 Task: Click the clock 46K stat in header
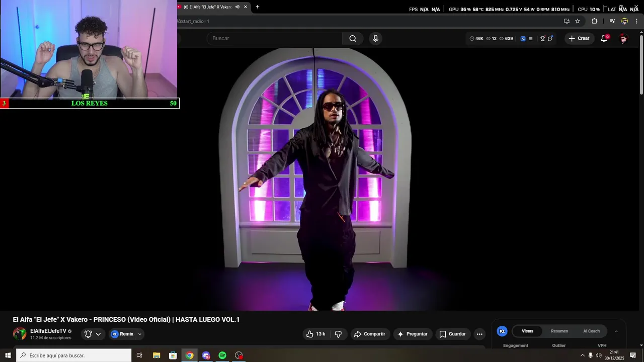pos(476,38)
